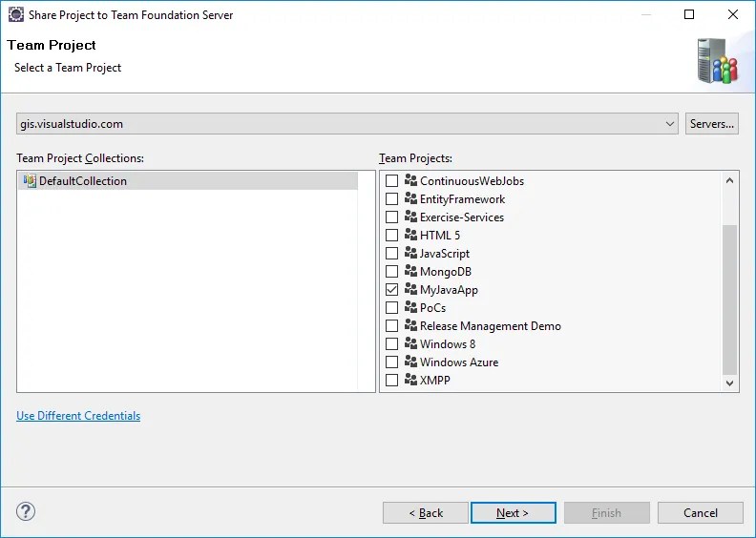Screen dimensions: 756x538
Task: Select the MyJavaApp project name
Action: (x=449, y=290)
